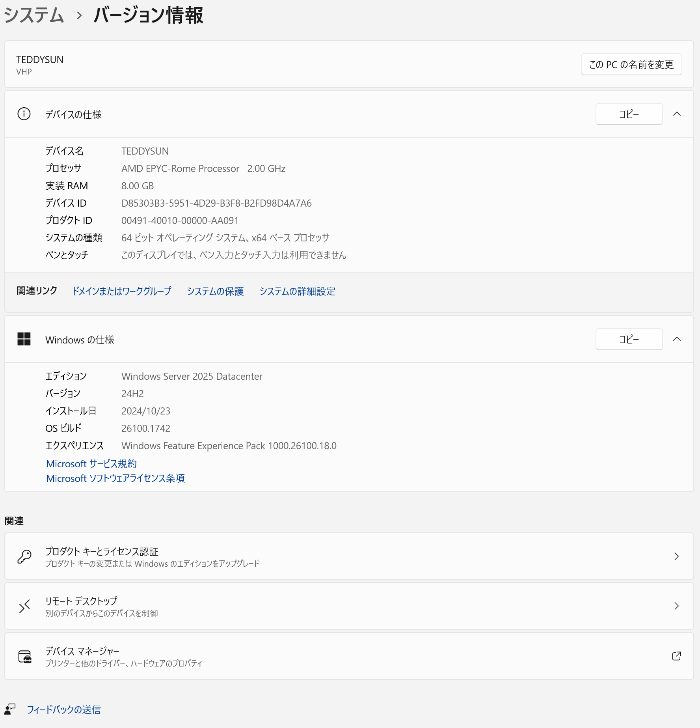Image resolution: width=700 pixels, height=728 pixels.
Task: Open ドメインまたはワークグループ link
Action: coord(122,291)
